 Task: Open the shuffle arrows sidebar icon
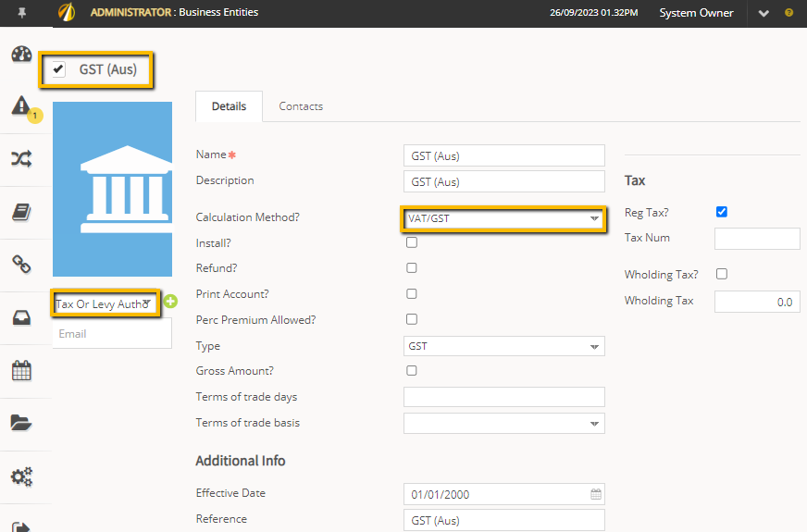tap(21, 158)
